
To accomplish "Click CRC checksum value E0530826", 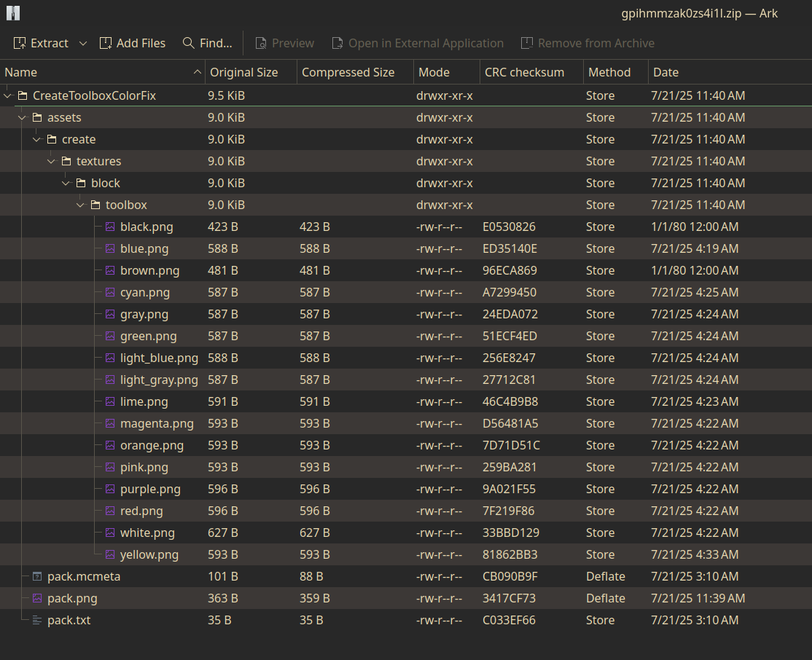I will [509, 227].
